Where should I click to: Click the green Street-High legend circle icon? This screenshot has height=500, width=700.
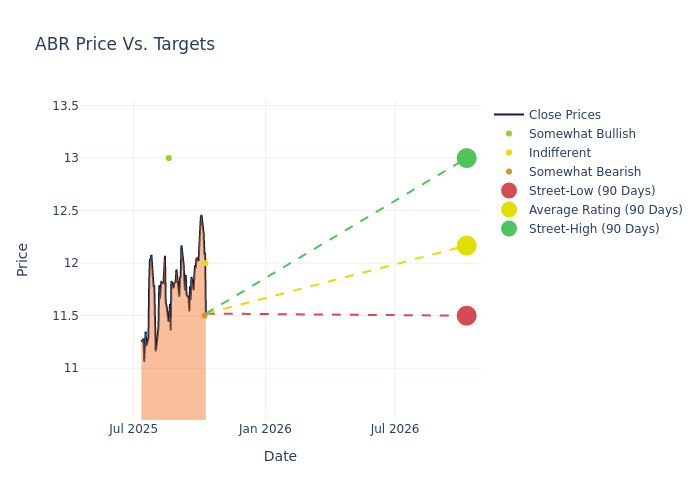click(x=509, y=229)
